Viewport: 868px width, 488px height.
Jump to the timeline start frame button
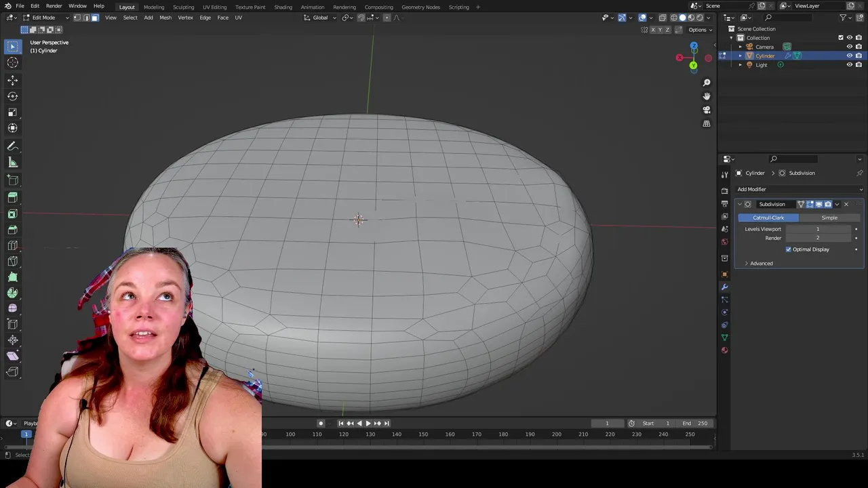(340, 423)
